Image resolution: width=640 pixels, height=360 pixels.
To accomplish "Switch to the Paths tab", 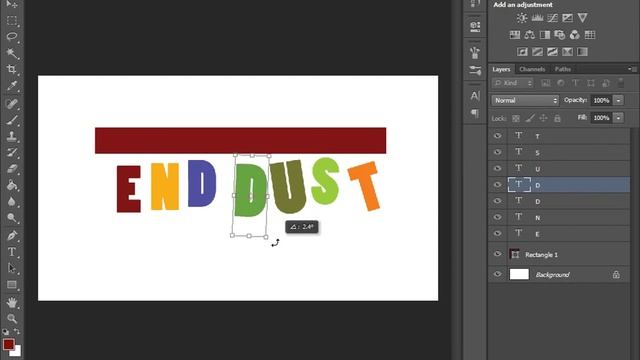I will tap(563, 69).
